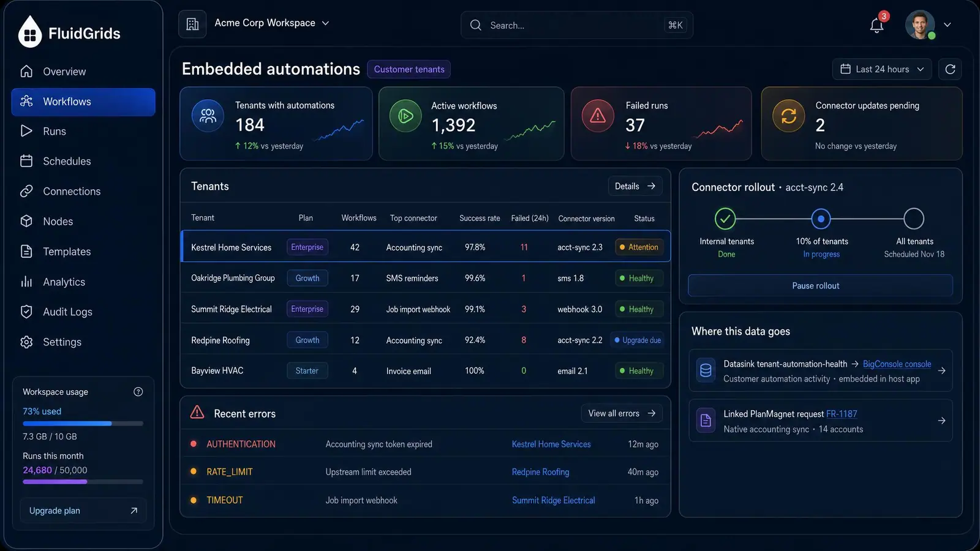Open the BigConsole console link
The height and width of the screenshot is (551, 980).
tap(897, 364)
